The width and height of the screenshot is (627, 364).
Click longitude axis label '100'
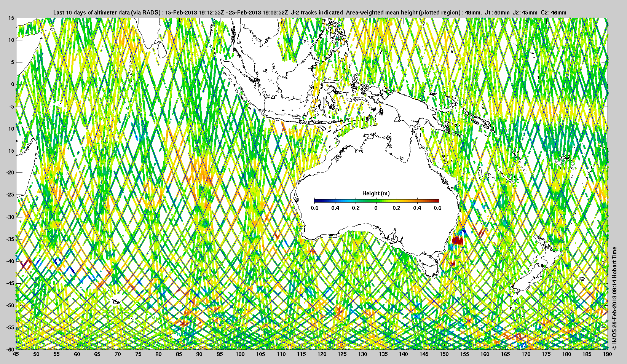click(240, 354)
